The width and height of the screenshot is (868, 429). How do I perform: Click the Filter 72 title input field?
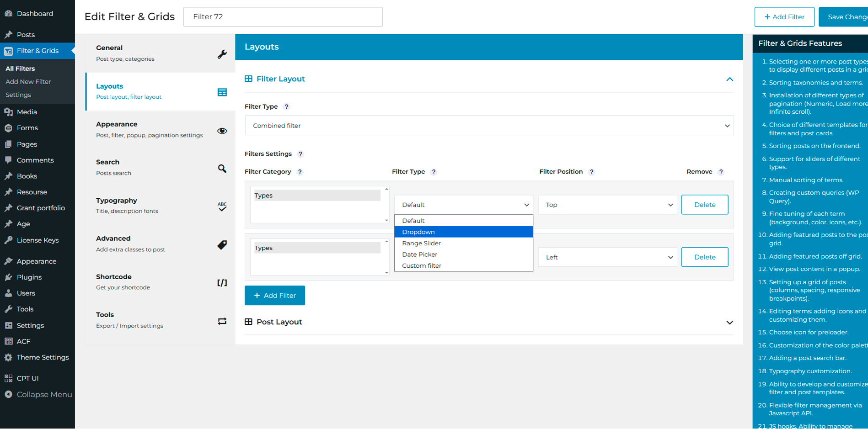[x=283, y=17]
